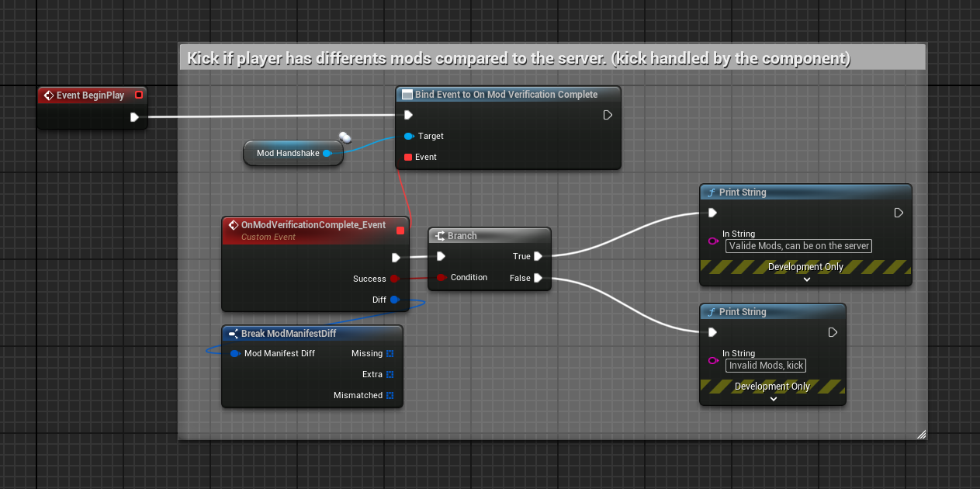980x489 pixels.
Task: Click the upper Print String input exec pin
Action: [712, 213]
